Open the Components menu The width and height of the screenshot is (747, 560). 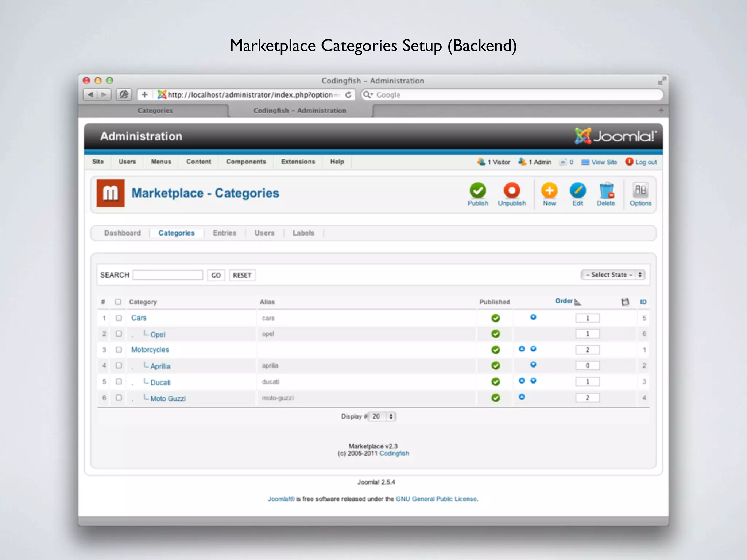[246, 162]
